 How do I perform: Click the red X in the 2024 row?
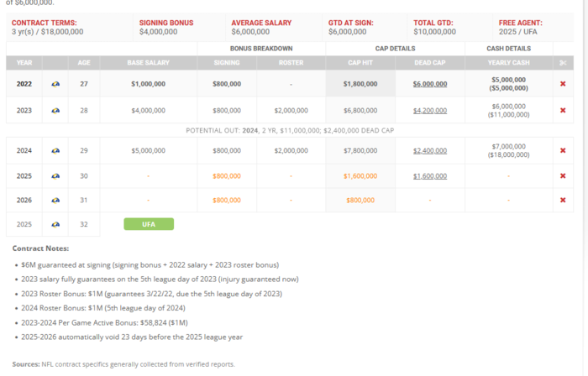pos(563,150)
